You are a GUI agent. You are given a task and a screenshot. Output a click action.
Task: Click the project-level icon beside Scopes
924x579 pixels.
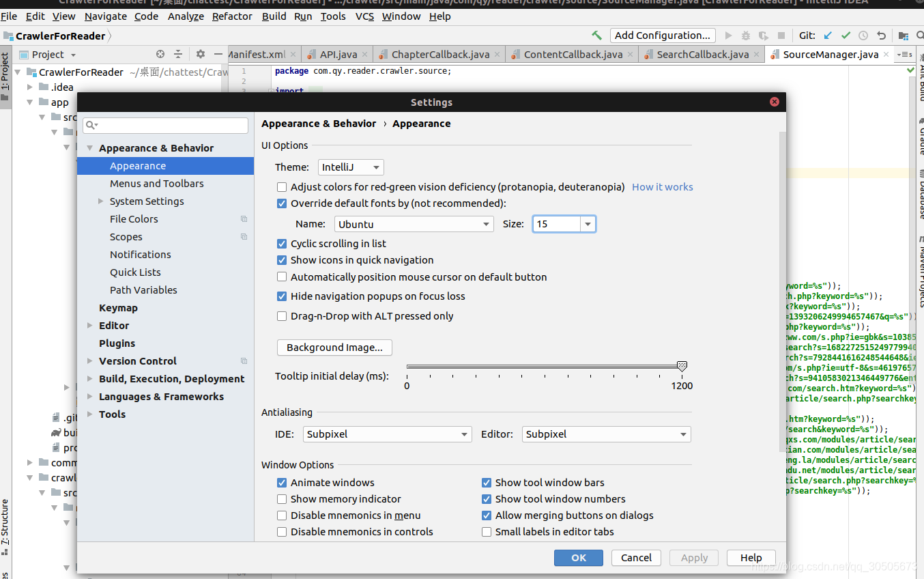pos(244,237)
